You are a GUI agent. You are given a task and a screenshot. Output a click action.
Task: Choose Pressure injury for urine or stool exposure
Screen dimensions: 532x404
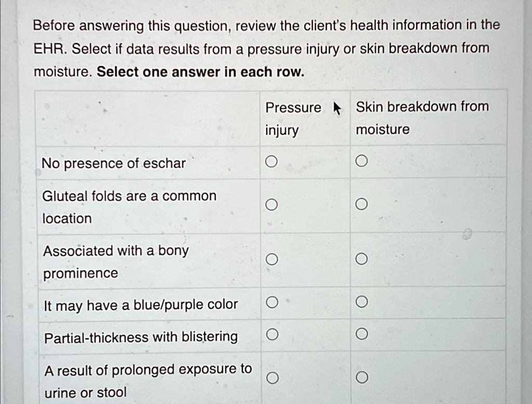pyautogui.click(x=272, y=377)
